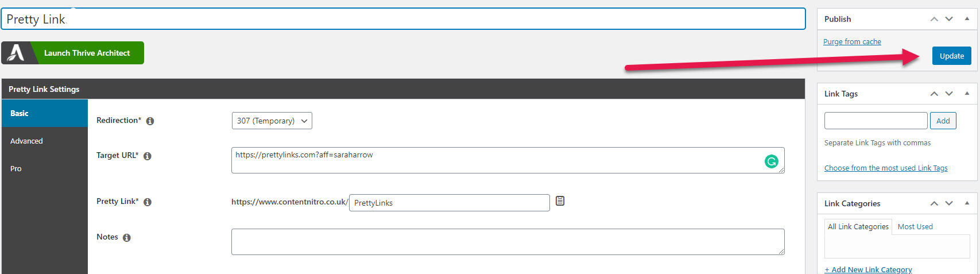This screenshot has width=980, height=274.
Task: Click the Pretty Link info icon
Action: (148, 202)
